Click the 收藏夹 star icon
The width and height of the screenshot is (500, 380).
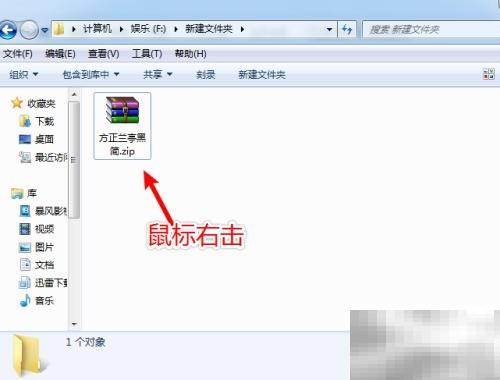(x=17, y=103)
